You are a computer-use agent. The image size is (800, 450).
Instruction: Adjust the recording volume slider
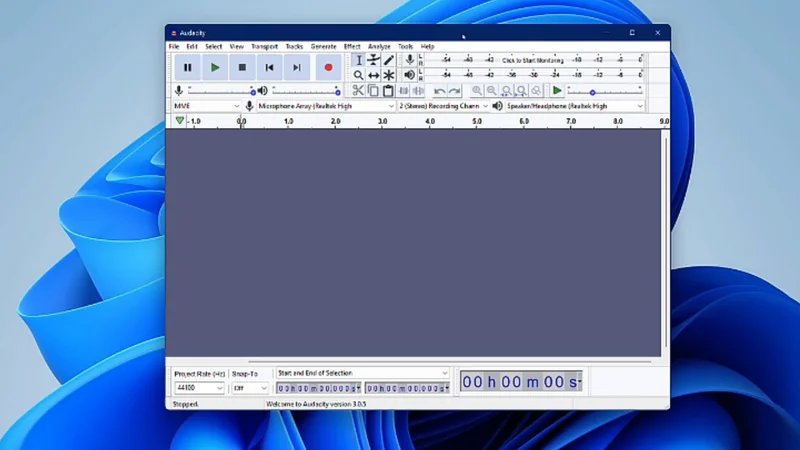pos(220,91)
